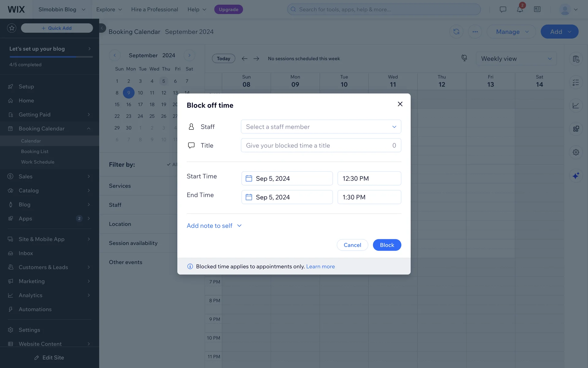Select Work Schedule in sidebar menu
The width and height of the screenshot is (588, 368).
[x=38, y=162]
